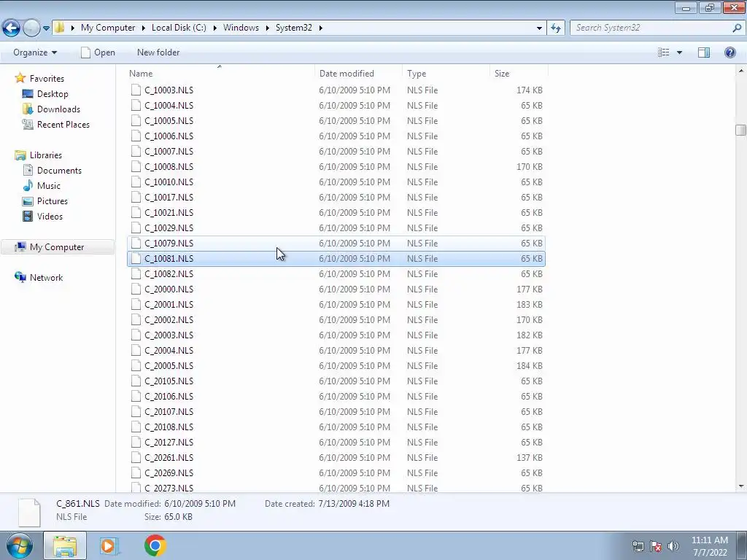
Task: Expand the view options dropdown arrow
Action: 679,52
